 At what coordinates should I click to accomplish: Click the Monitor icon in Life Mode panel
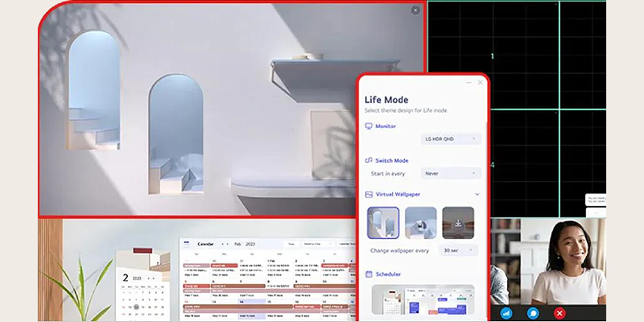tap(369, 126)
